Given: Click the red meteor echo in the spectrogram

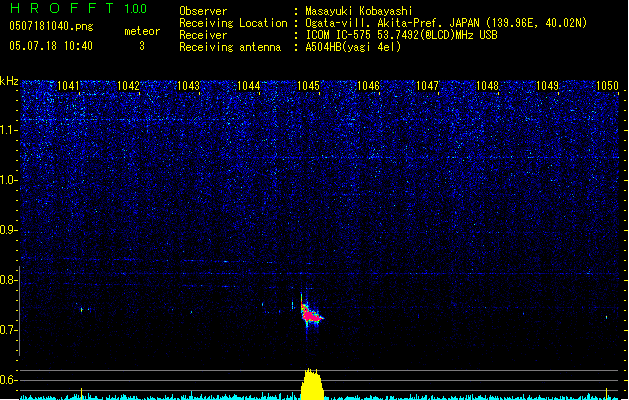Looking at the screenshot, I should coord(311,315).
